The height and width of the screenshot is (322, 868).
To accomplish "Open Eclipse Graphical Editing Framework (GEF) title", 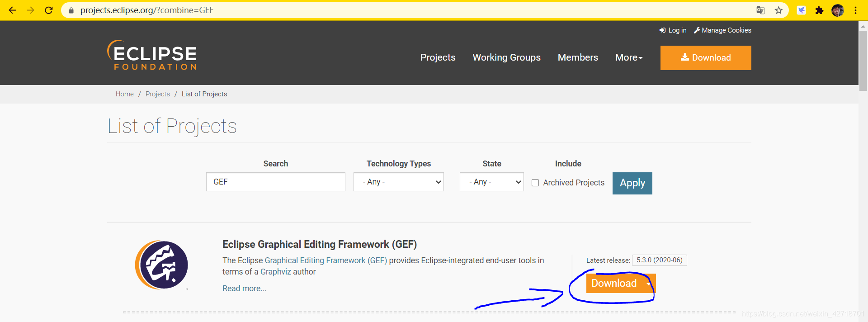I will click(320, 244).
